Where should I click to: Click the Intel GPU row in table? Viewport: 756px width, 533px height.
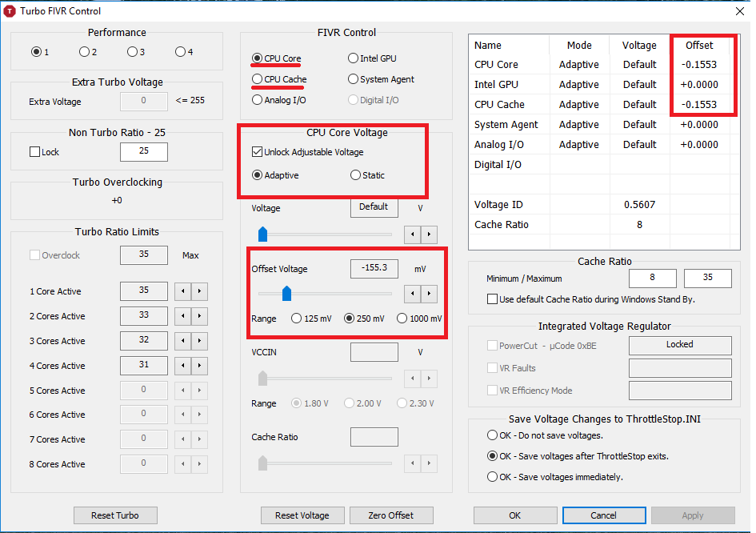[604, 84]
